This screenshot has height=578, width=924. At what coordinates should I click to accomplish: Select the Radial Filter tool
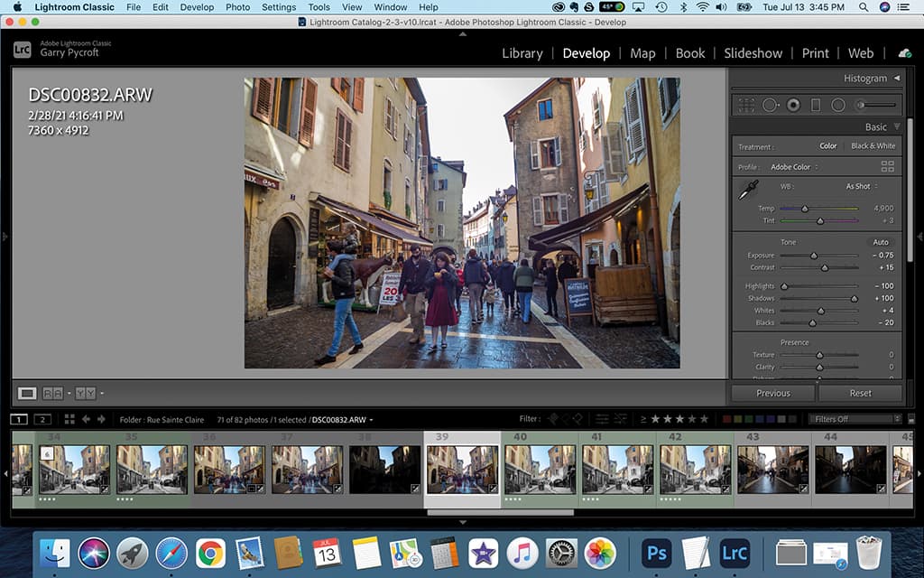point(838,105)
